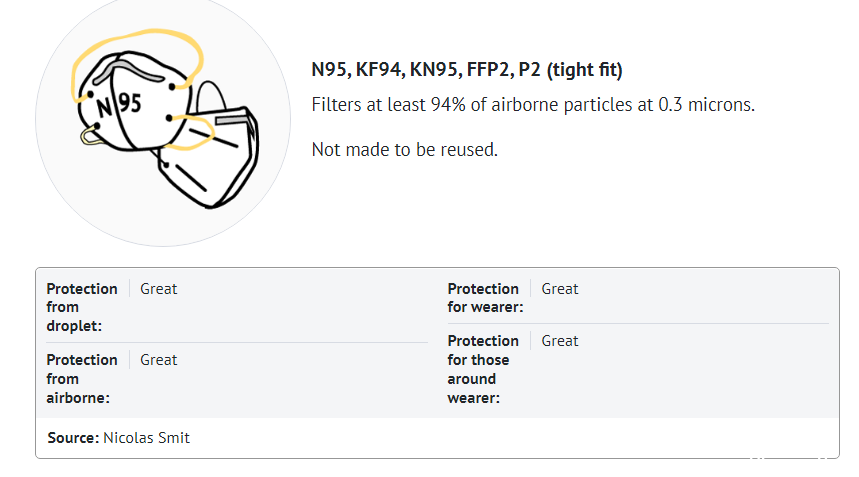Click the "Filters at least 94%" description line
Viewport: 859px width, 477px height.
(x=533, y=105)
